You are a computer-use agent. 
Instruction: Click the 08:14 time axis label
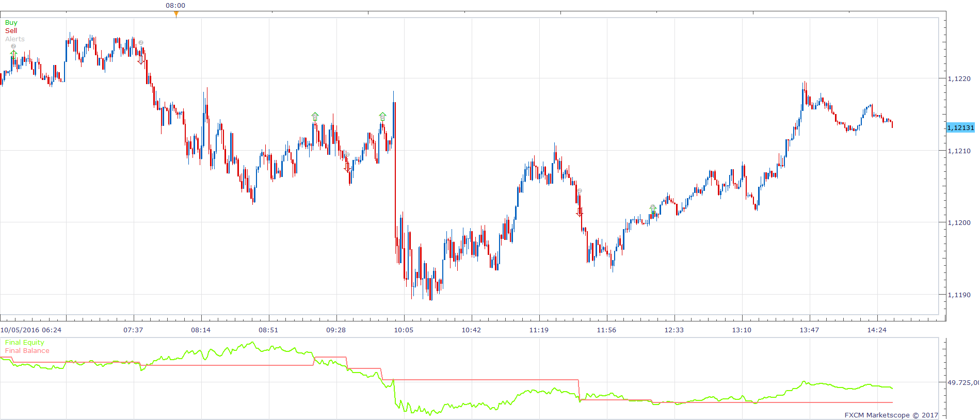tap(201, 330)
